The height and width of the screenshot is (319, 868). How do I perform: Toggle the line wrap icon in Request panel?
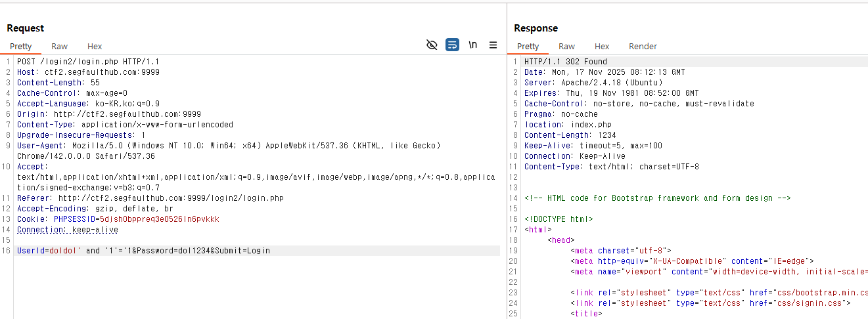tap(452, 45)
